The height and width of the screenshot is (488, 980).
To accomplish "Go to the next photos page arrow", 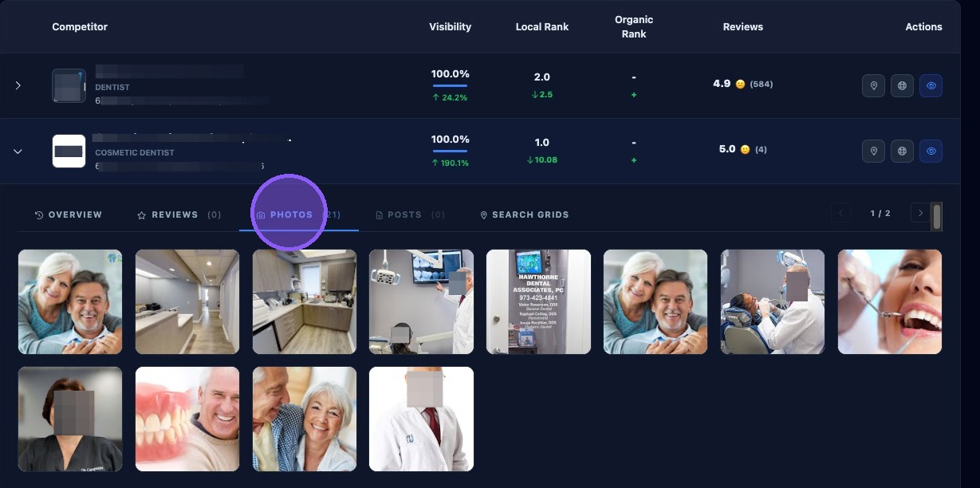I will tap(920, 213).
